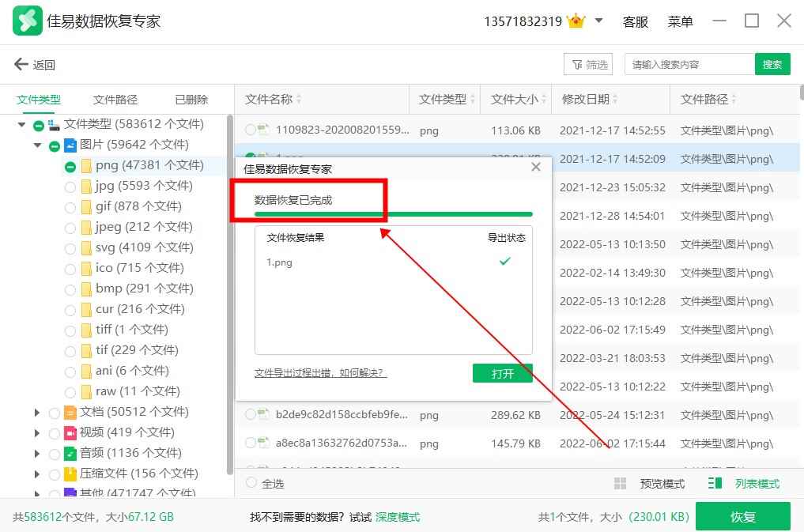Screen dimensions: 804x532
Task: Click the video category icon
Action: pyautogui.click(x=70, y=432)
